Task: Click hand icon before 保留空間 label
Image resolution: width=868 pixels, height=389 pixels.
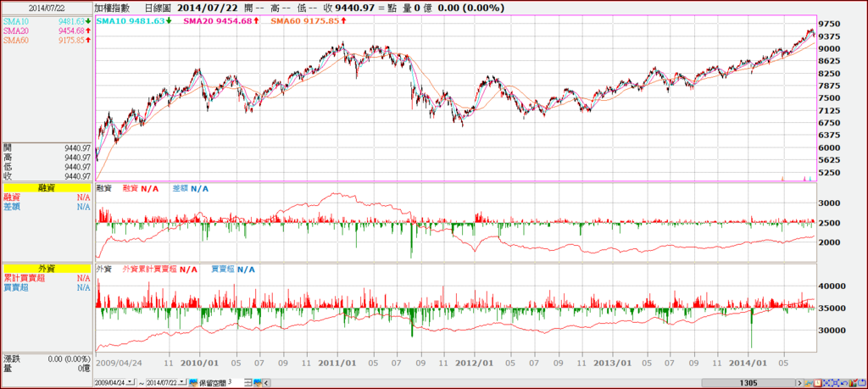Action: [194, 383]
